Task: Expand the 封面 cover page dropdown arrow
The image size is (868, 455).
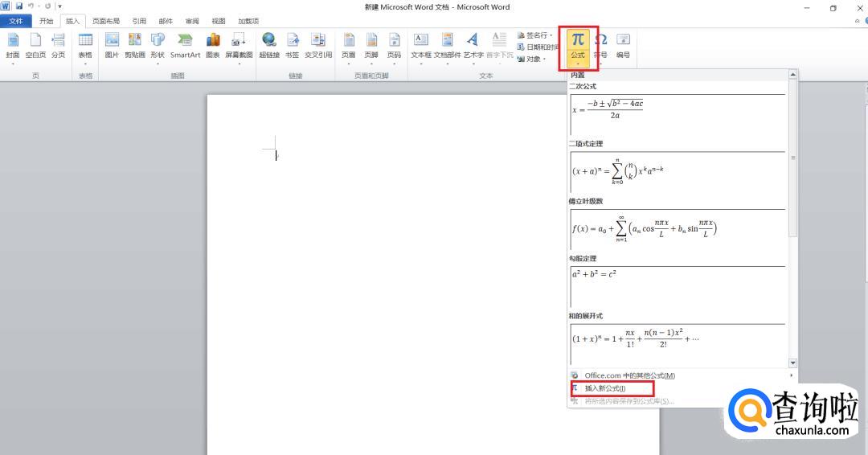Action: pos(13,64)
